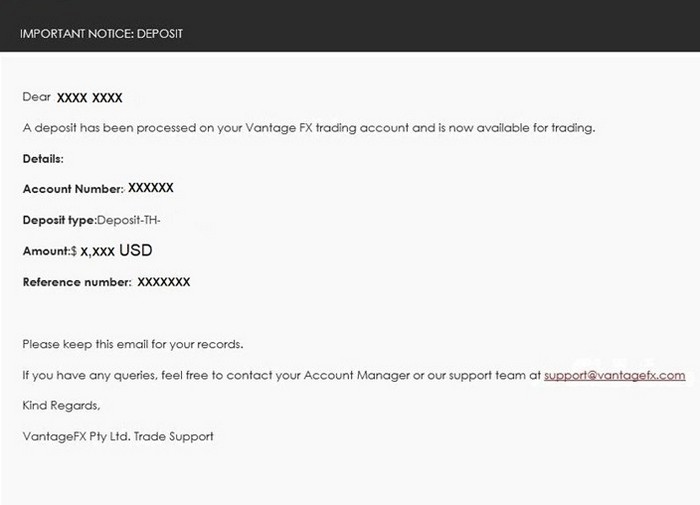Image resolution: width=700 pixels, height=505 pixels.
Task: Click the Deposit type: label
Action: (x=60, y=220)
